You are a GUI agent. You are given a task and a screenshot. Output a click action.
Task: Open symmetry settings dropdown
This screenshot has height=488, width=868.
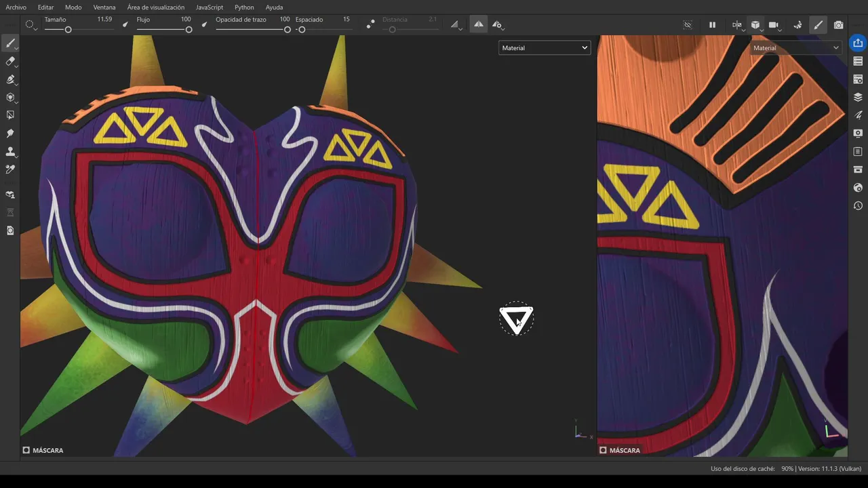pyautogui.click(x=498, y=25)
